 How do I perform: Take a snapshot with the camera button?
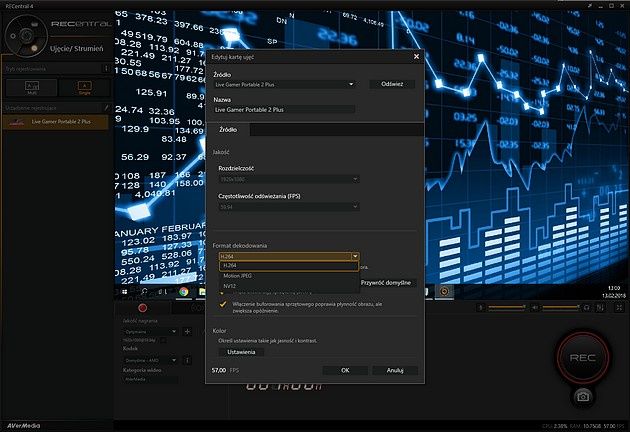[x=583, y=397]
